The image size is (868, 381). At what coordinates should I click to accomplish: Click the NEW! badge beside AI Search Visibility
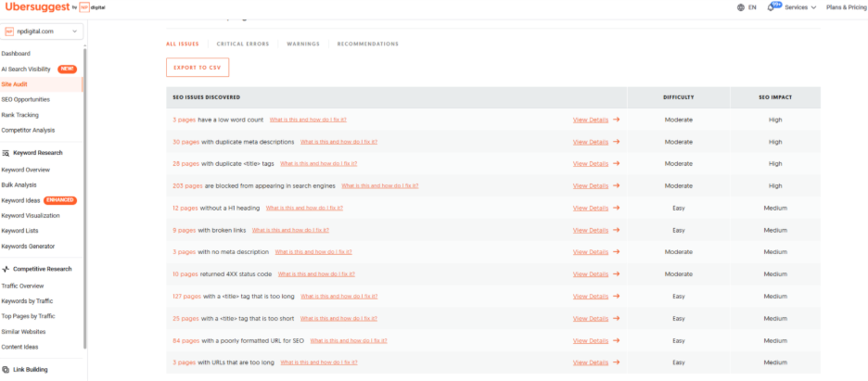click(67, 70)
